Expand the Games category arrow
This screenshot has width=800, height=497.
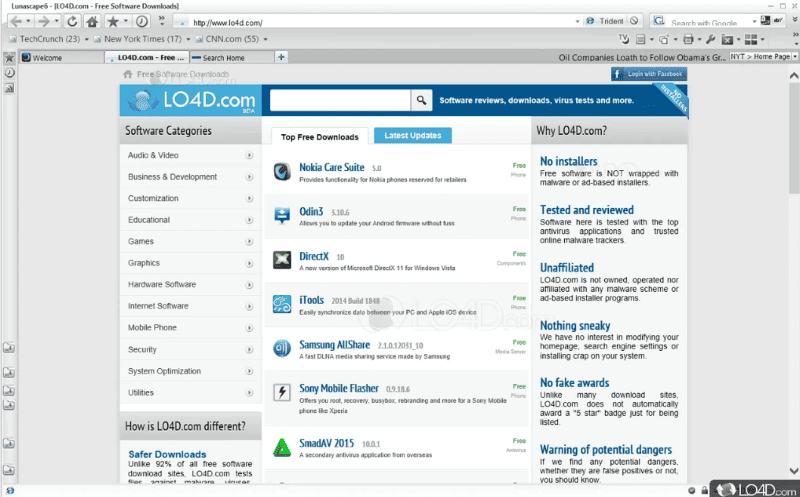pos(249,241)
